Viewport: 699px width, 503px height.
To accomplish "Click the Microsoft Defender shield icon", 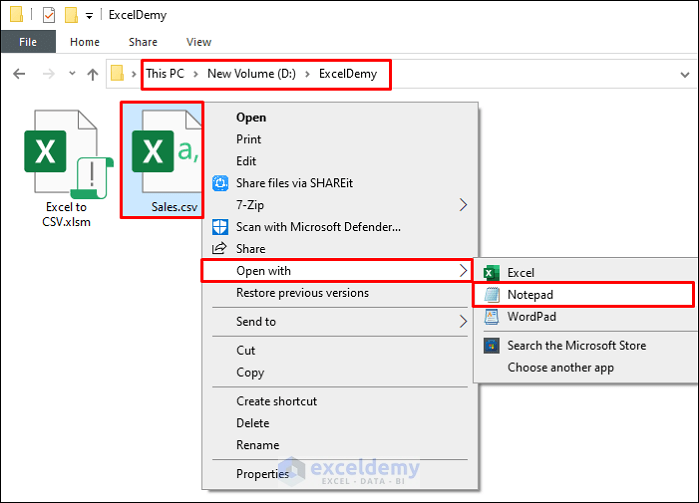I will [220, 227].
